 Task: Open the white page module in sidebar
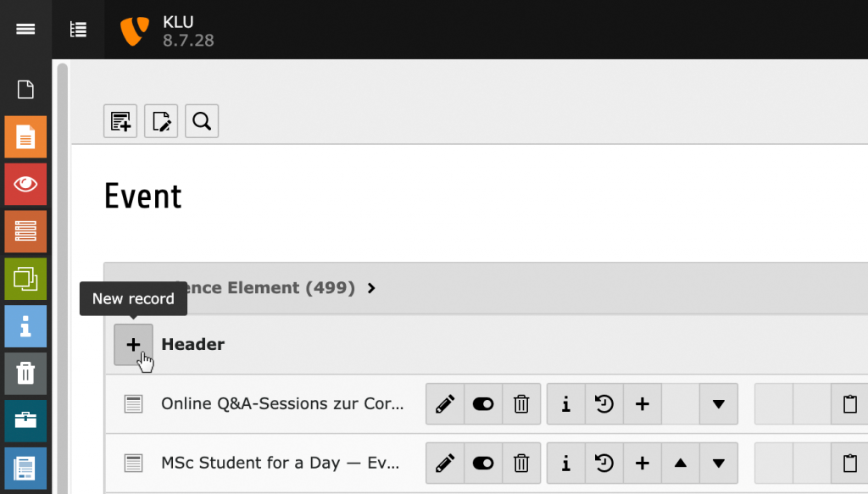point(25,90)
